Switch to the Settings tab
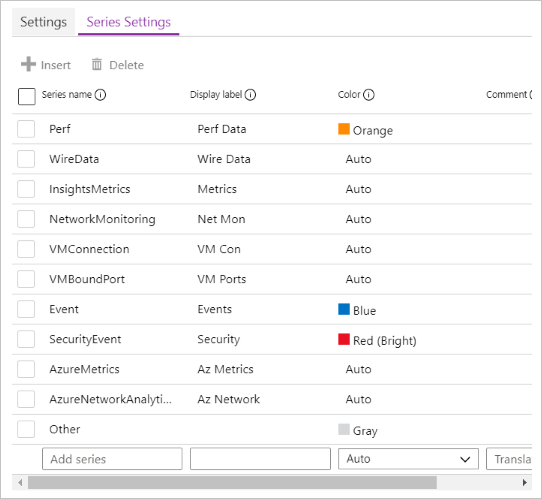This screenshot has width=542, height=499. pos(44,22)
